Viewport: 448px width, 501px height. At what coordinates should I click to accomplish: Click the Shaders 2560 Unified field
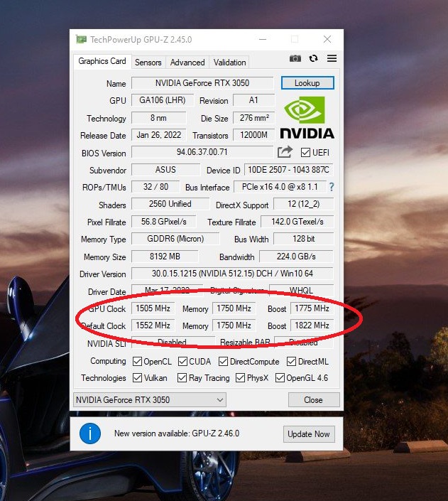point(170,204)
